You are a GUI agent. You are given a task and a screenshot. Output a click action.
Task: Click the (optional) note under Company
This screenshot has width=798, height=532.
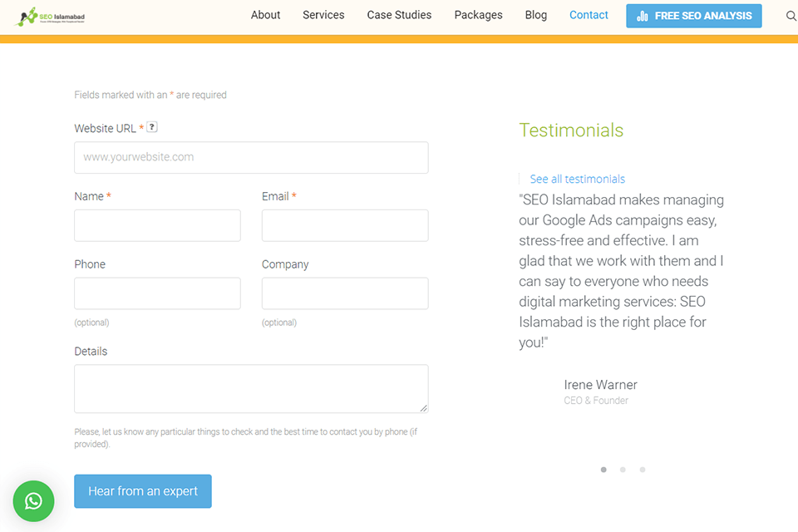(279, 323)
